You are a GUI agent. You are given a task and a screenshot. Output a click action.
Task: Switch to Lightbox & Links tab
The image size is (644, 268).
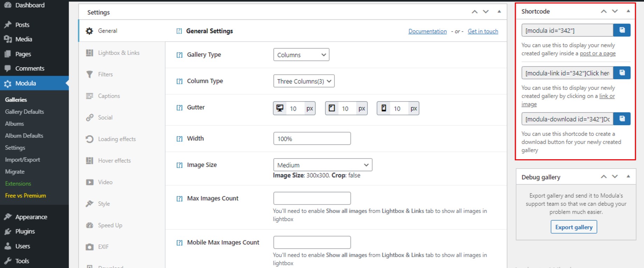point(118,53)
